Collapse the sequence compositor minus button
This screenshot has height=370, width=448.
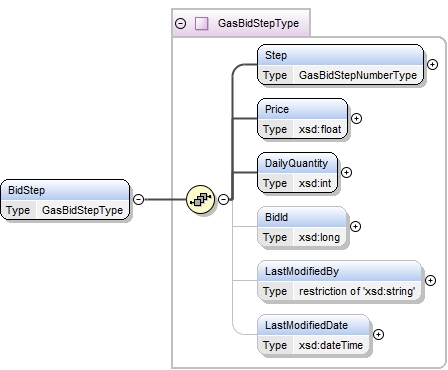[x=223, y=199]
